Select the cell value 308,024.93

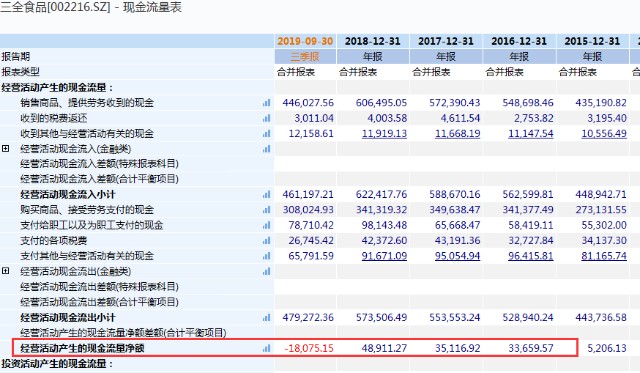coord(308,210)
